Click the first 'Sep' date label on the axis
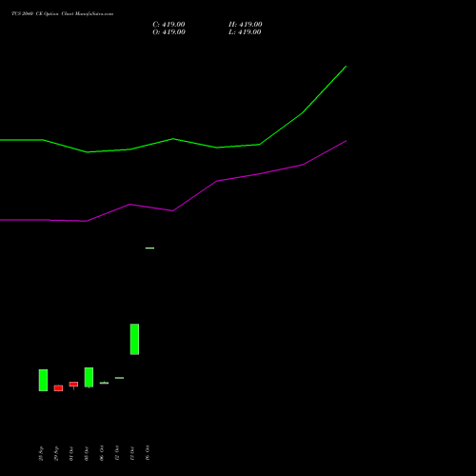 pyautogui.click(x=41, y=453)
